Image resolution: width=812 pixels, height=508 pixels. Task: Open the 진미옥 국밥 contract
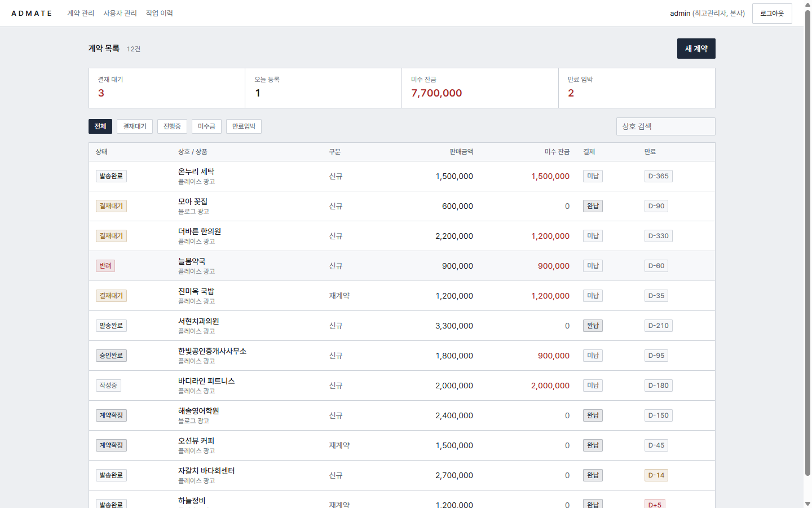tap(196, 291)
